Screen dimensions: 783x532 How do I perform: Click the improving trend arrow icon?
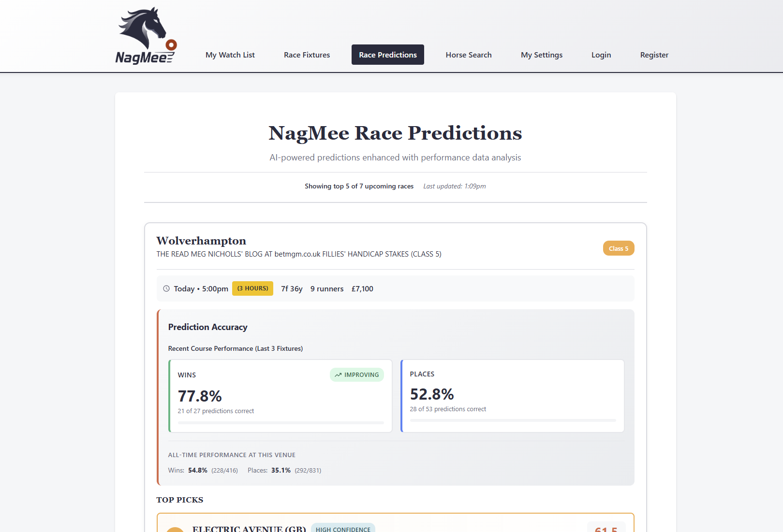pos(338,375)
